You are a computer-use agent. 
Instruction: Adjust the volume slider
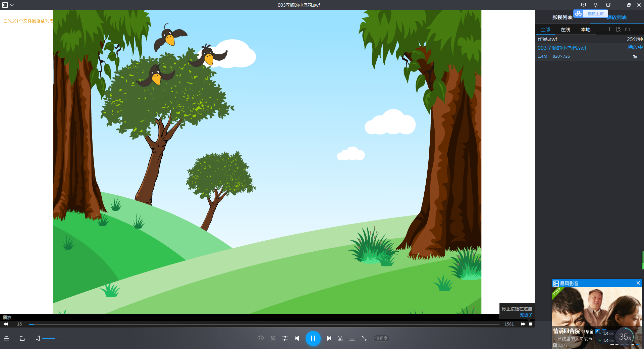[51, 338]
